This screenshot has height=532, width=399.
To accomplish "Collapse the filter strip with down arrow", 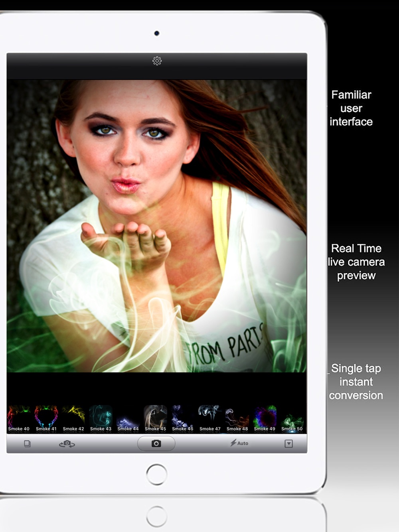I will [x=289, y=443].
